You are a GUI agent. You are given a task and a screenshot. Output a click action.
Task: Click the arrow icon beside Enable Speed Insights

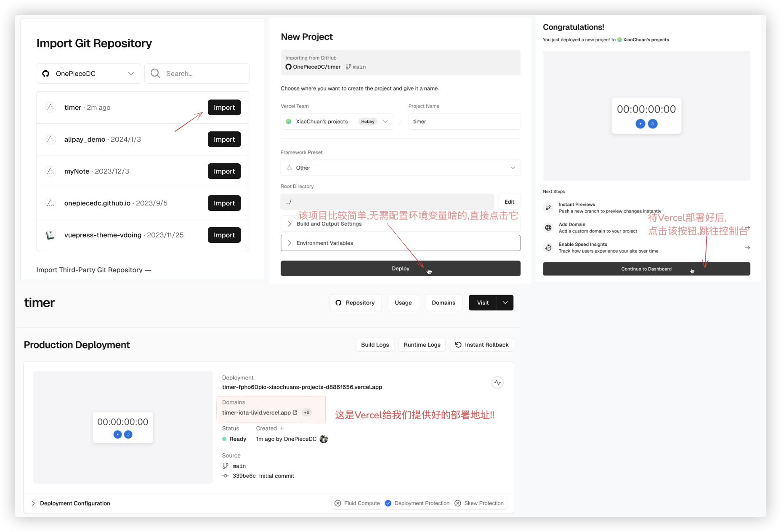(747, 247)
